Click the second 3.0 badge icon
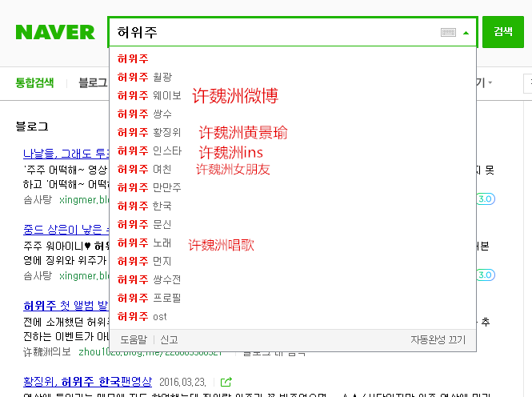The height and width of the screenshot is (397, 532). pyautogui.click(x=486, y=275)
